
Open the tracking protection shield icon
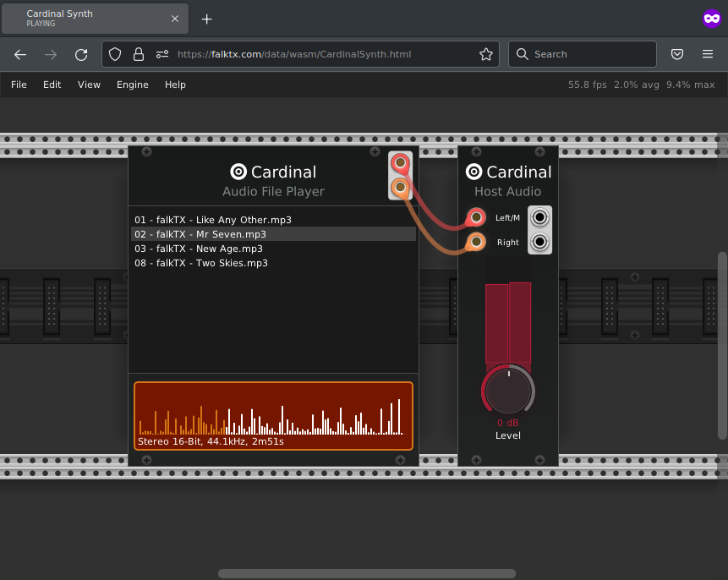point(115,54)
